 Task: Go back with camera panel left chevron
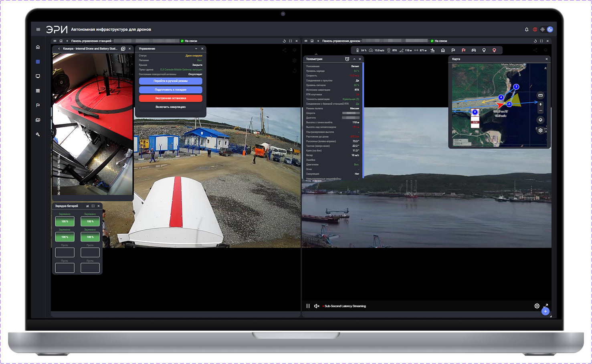[x=59, y=48]
